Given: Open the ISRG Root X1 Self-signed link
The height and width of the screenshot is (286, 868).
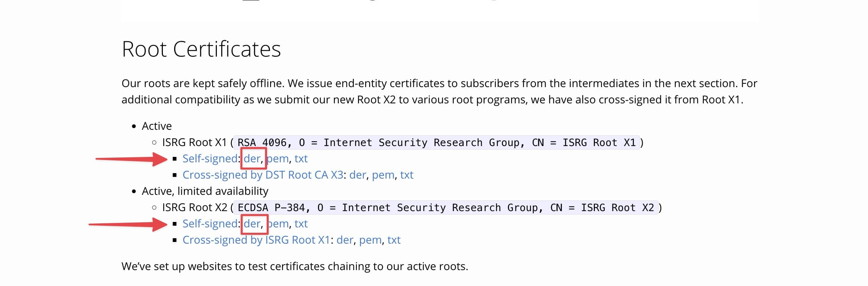Looking at the screenshot, I should click(x=210, y=159).
